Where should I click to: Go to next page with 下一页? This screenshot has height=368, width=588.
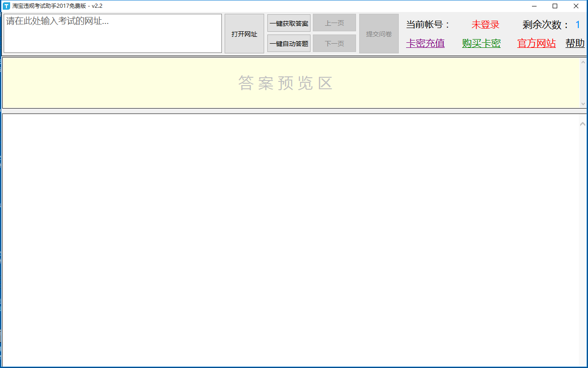(x=334, y=44)
